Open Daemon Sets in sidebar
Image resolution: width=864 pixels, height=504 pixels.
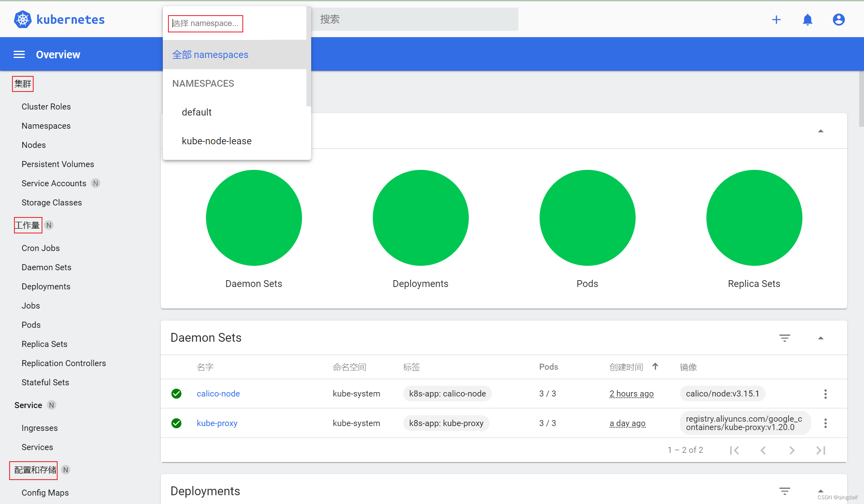pos(46,267)
